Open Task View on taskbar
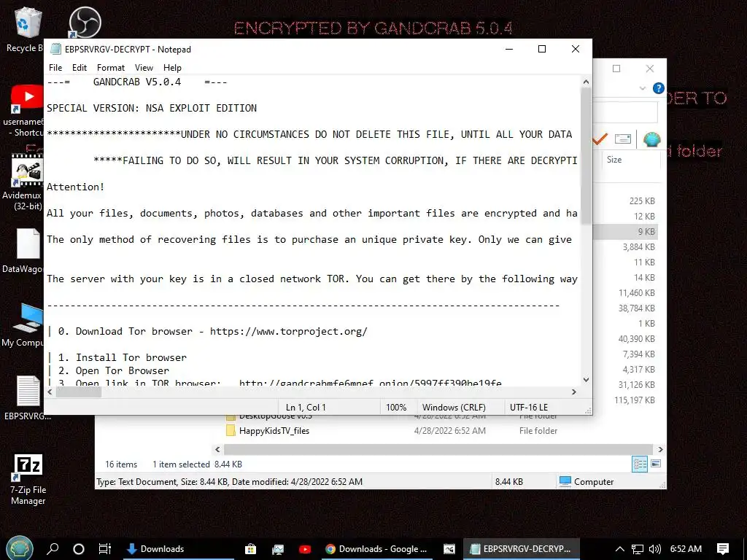 105,548
